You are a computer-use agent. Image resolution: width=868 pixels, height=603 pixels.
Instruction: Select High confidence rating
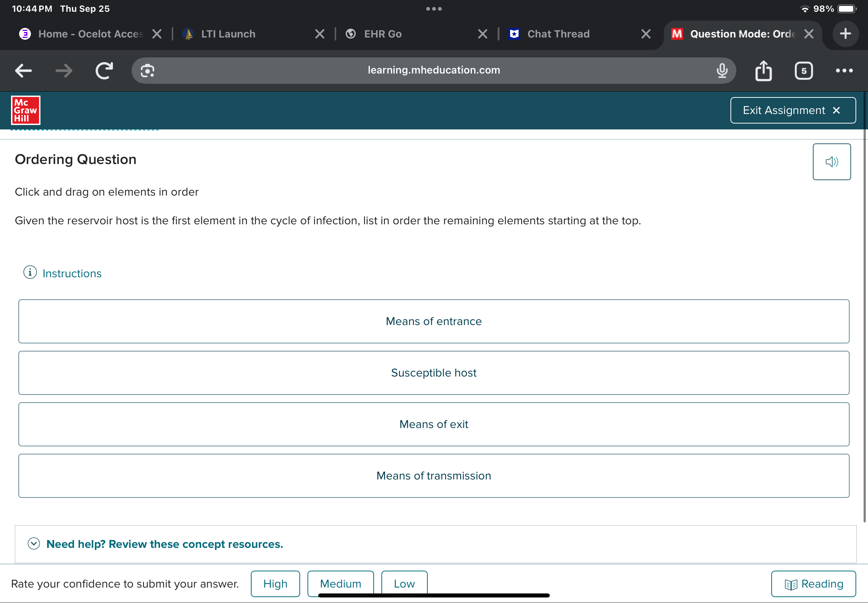pos(275,584)
